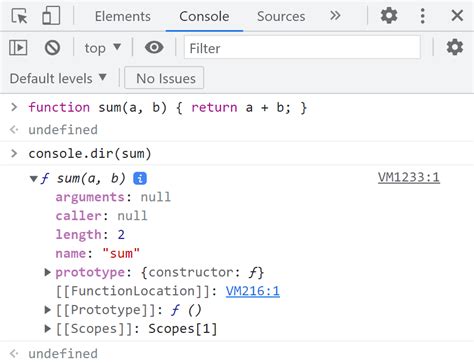Viewport: 474px width, 363px height.
Task: Click the first 'undefined' result line
Action: tap(63, 130)
